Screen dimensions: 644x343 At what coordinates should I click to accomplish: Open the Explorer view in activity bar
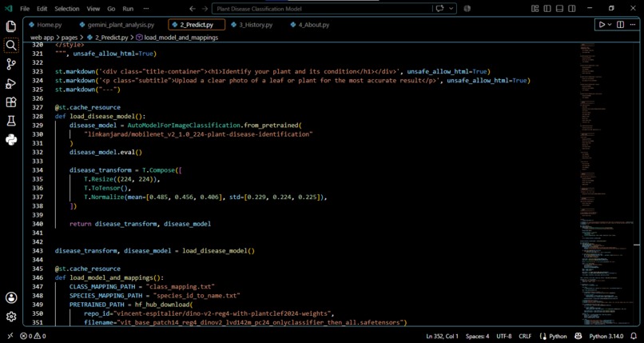pyautogui.click(x=11, y=26)
